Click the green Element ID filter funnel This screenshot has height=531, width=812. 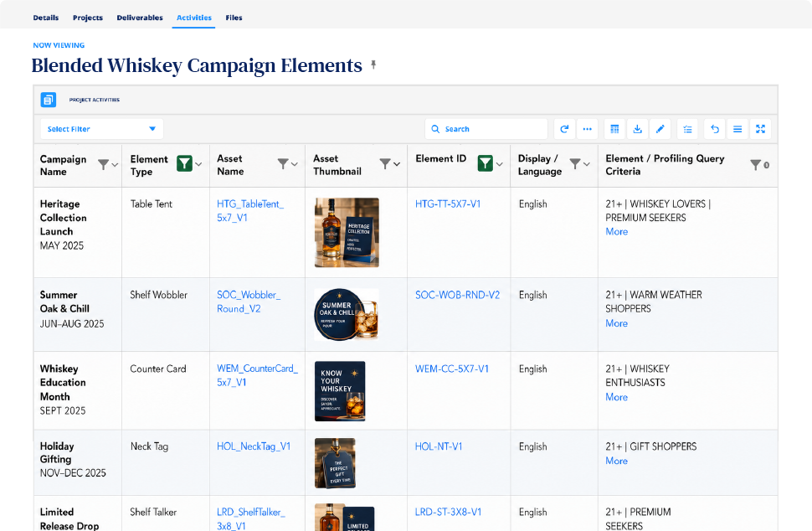(485, 163)
